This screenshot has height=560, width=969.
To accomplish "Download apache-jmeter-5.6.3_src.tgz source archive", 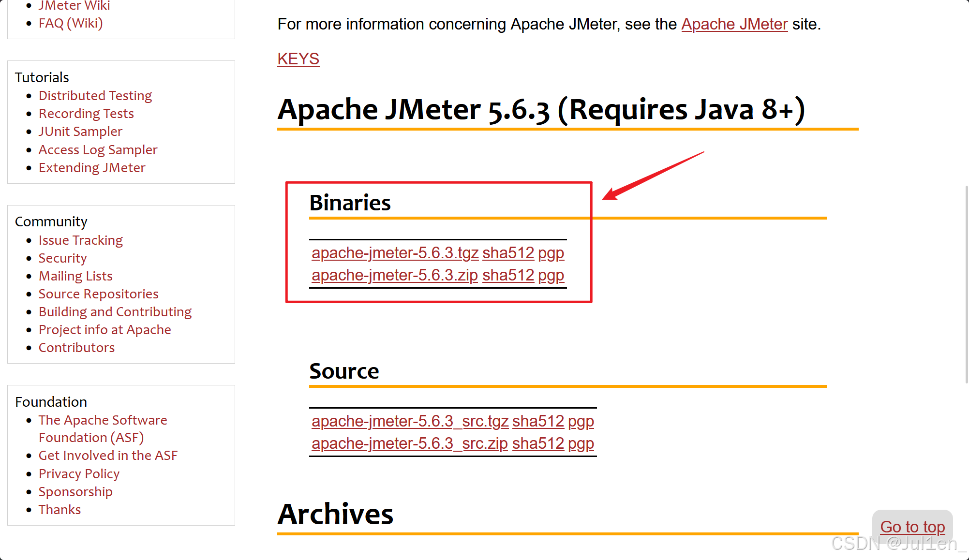I will [x=410, y=421].
